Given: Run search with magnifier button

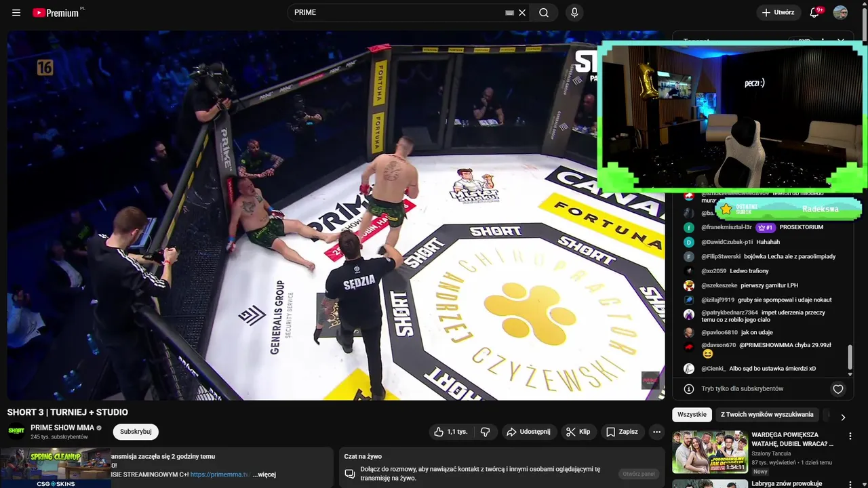Looking at the screenshot, I should [x=544, y=12].
